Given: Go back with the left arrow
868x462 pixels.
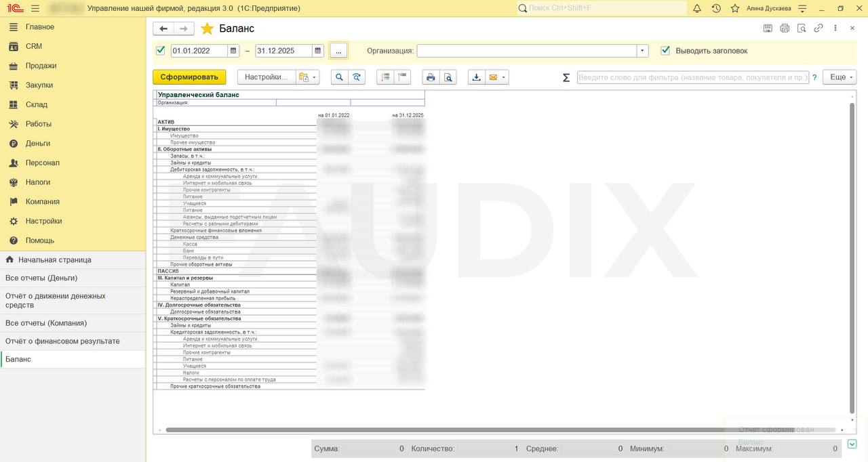Looking at the screenshot, I should pos(163,28).
